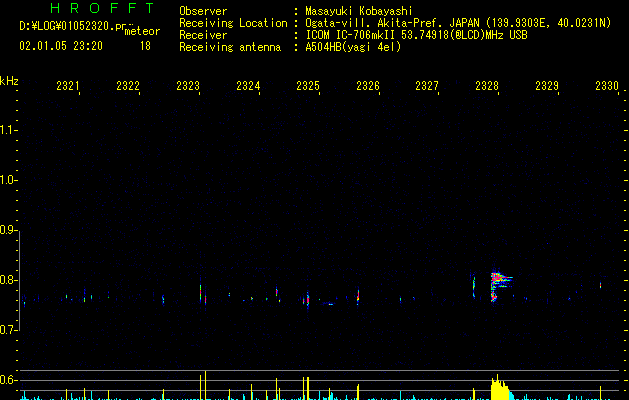Image resolution: width=629 pixels, height=400 pixels.
Task: Click the antenna value A504HB(yagi 4el)
Action: pos(353,47)
